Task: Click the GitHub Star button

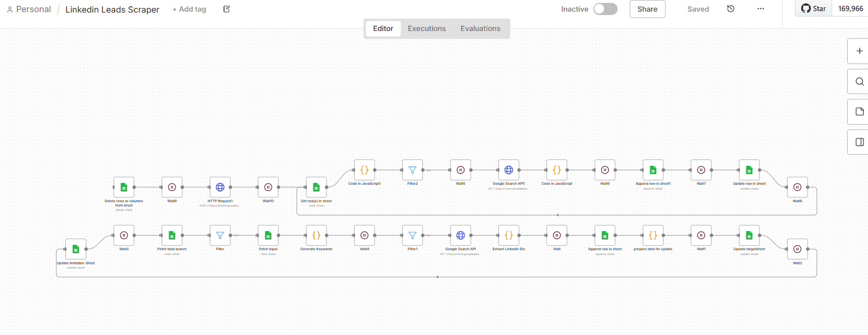Action: [x=814, y=9]
